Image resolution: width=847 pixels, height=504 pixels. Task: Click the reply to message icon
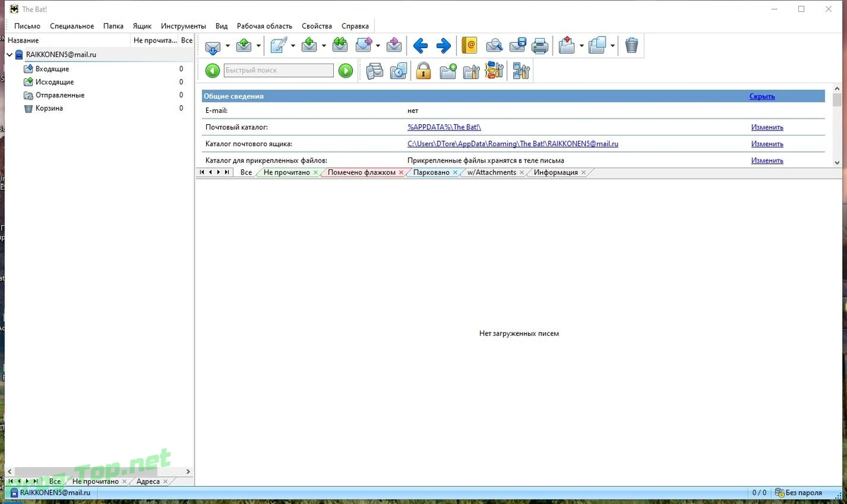pyautogui.click(x=309, y=46)
